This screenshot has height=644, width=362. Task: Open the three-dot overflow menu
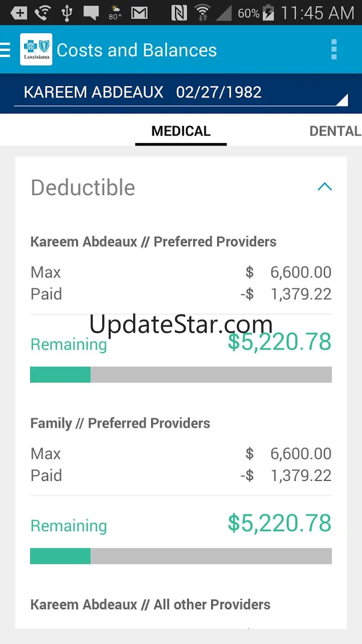tap(334, 50)
